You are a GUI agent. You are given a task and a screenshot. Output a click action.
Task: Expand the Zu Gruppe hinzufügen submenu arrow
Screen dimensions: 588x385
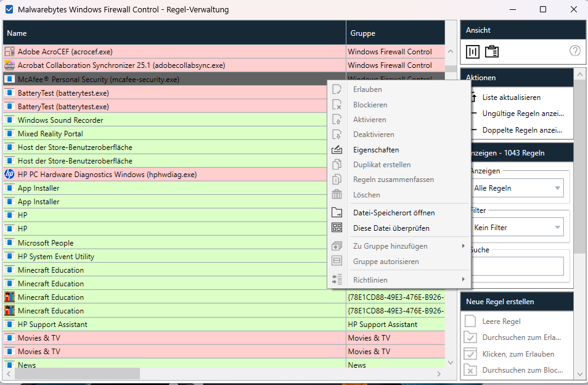(463, 246)
